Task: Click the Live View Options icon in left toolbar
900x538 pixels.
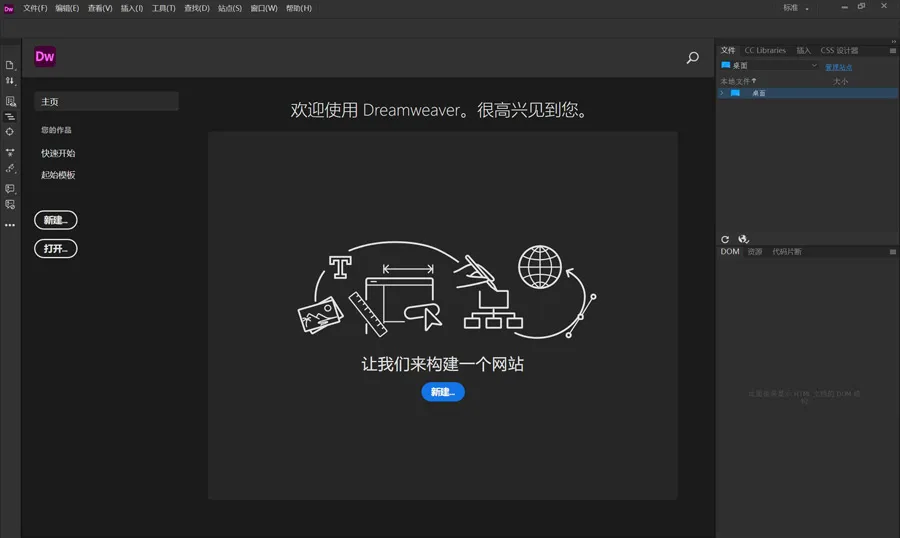Action: [x=10, y=101]
